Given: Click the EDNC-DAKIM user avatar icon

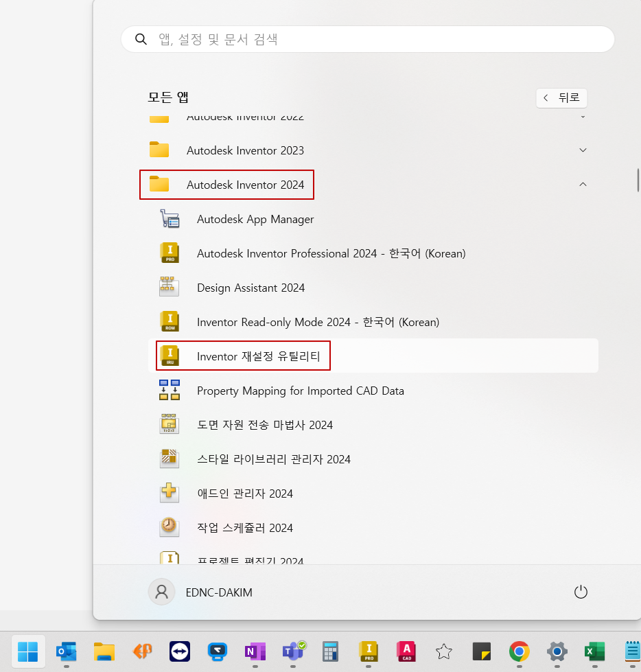Looking at the screenshot, I should tap(161, 592).
